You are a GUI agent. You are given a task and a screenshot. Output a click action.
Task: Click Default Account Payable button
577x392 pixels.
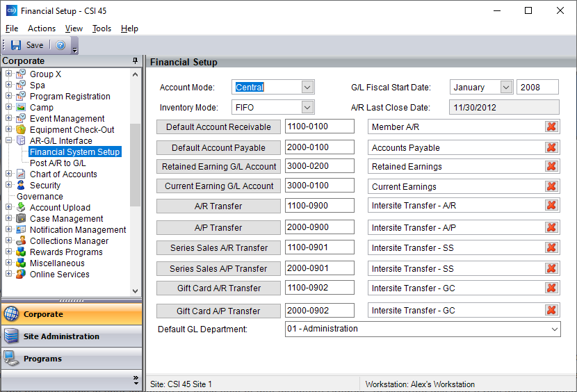[x=218, y=147]
